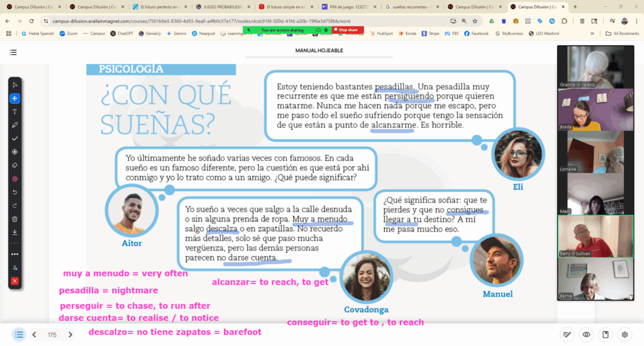
Task: Switch to 'JUEGO PROBABILIDAD' browser tab
Action: 223,6
